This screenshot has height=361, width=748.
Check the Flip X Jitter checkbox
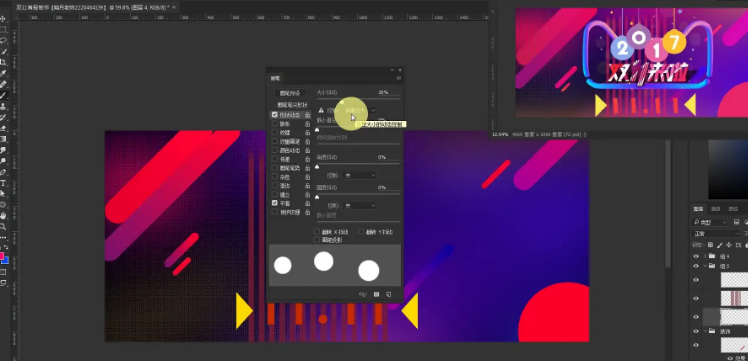(317, 232)
